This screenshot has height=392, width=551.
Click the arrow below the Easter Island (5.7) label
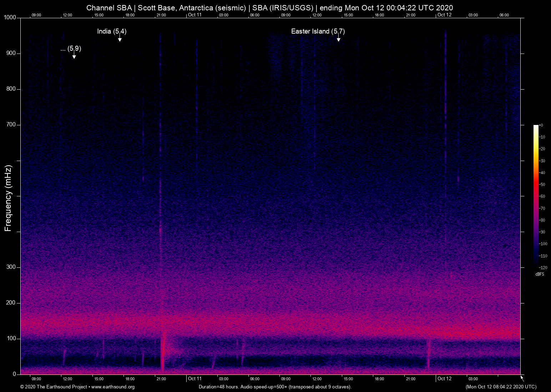pyautogui.click(x=338, y=39)
